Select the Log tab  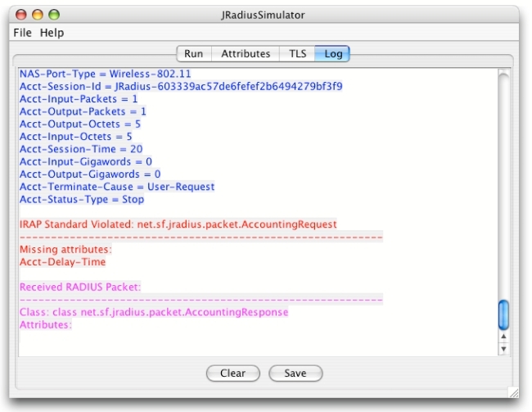333,54
